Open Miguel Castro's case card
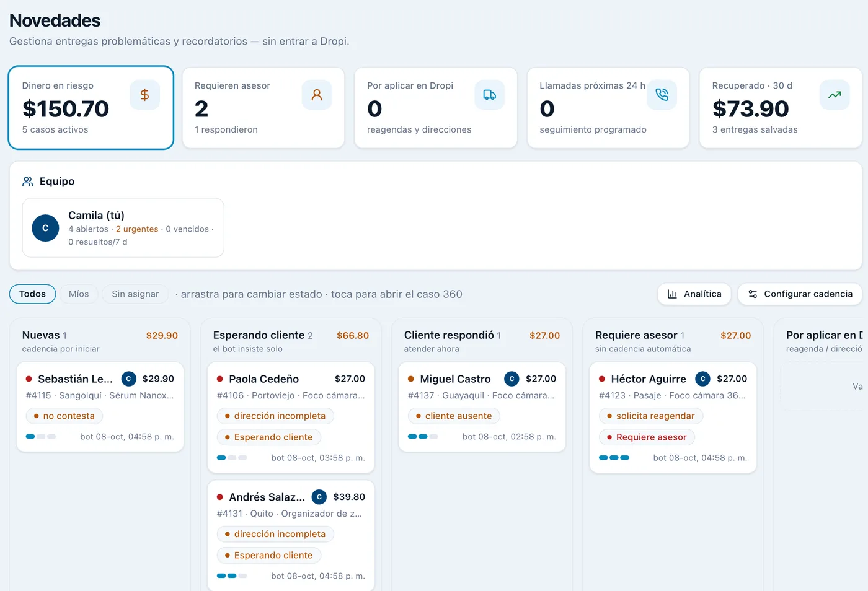The height and width of the screenshot is (591, 868). click(482, 407)
